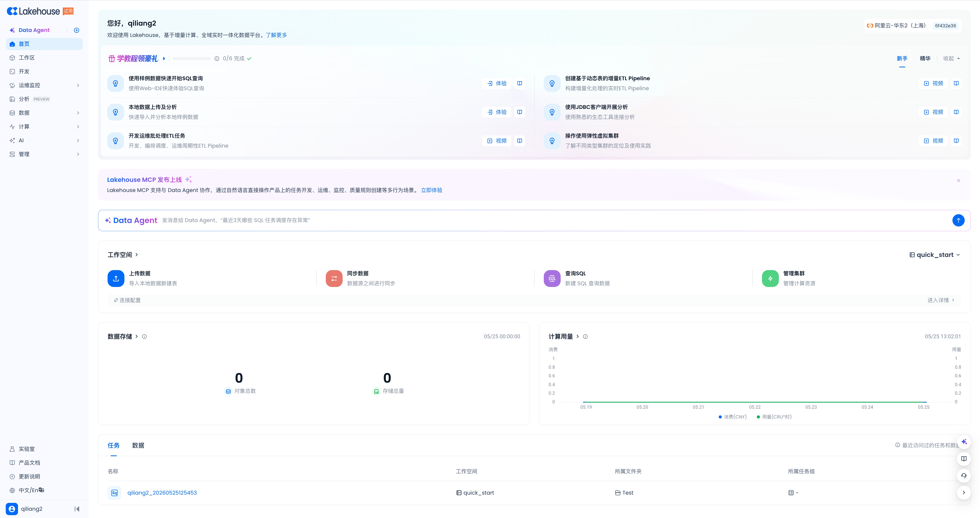Image resolution: width=980 pixels, height=518 pixels.
Task: Open 工作区 in the sidebar
Action: tap(44, 58)
